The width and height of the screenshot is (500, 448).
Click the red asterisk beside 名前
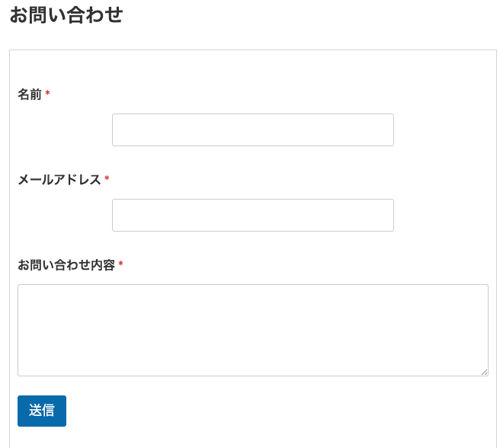click(x=48, y=94)
